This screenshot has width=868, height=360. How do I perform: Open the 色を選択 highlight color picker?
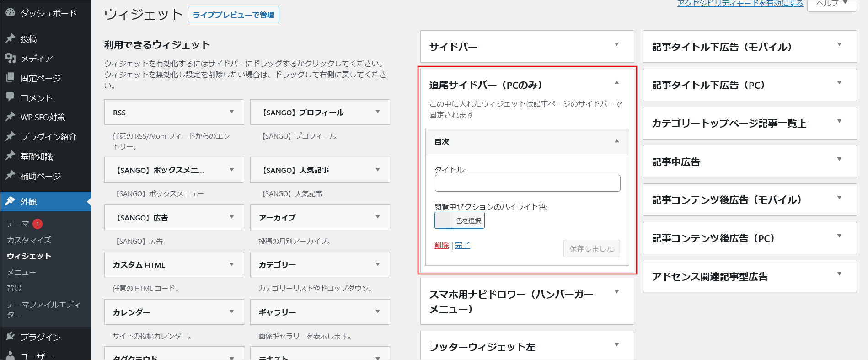459,220
